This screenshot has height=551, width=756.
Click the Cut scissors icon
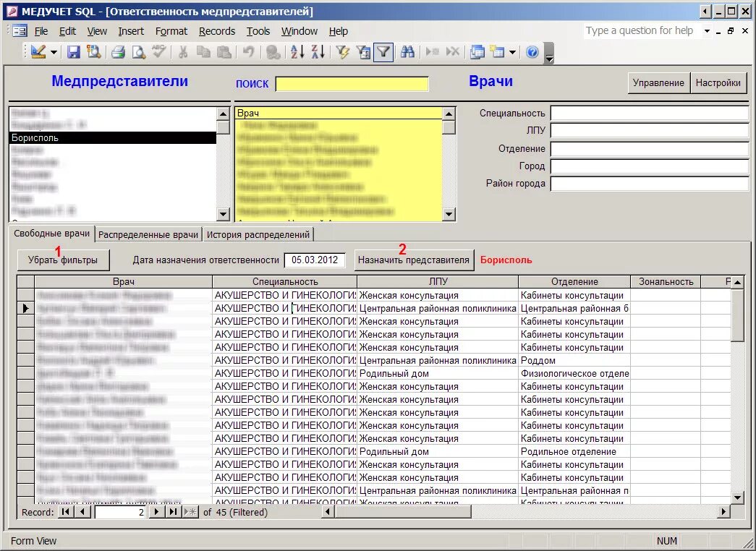point(183,51)
